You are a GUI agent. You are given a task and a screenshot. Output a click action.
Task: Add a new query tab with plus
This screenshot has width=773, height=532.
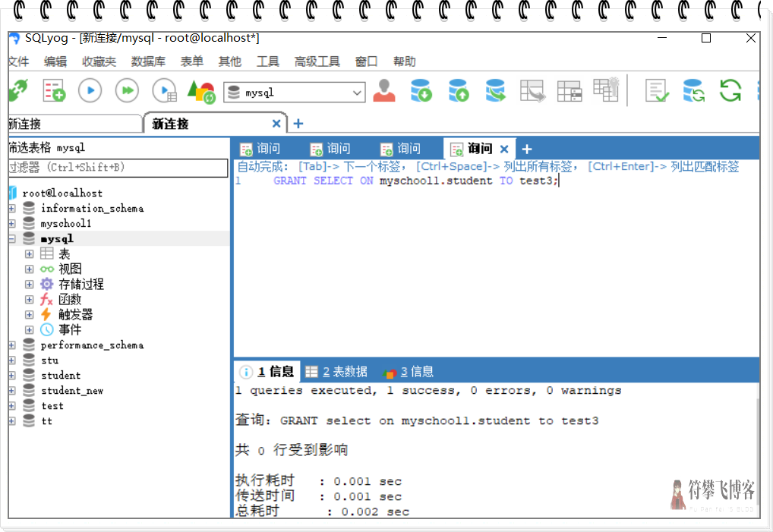point(526,149)
